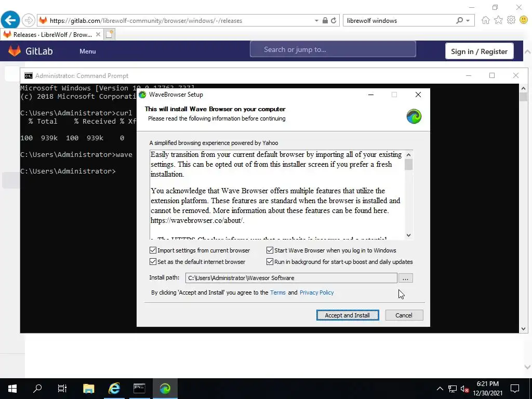This screenshot has width=532, height=399.
Task: Open File Explorer from the taskbar
Action: (88, 389)
